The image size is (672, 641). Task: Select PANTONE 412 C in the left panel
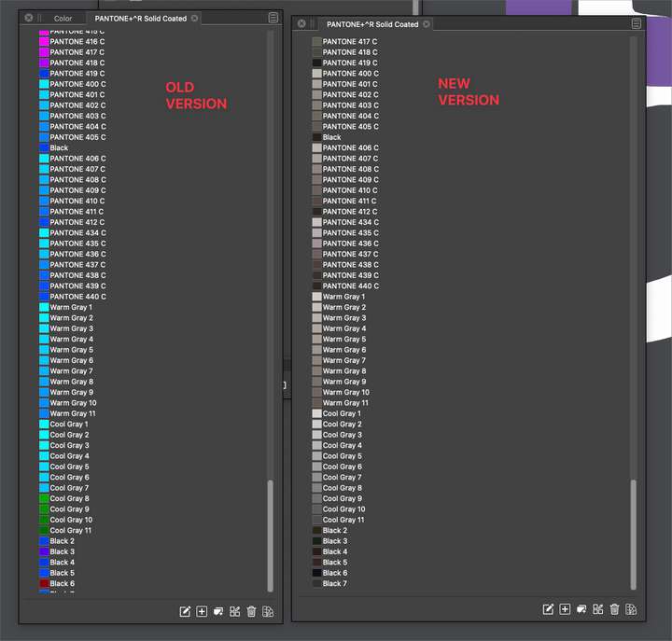(77, 222)
